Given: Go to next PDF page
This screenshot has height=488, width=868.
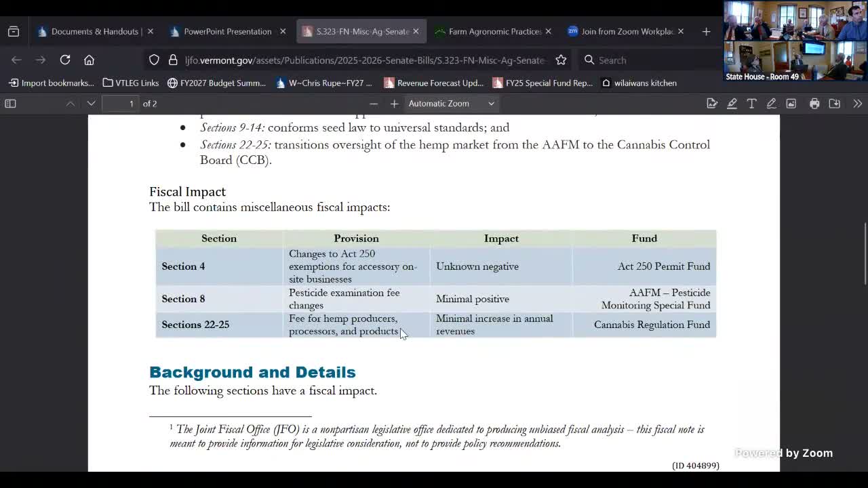Looking at the screenshot, I should 91,104.
